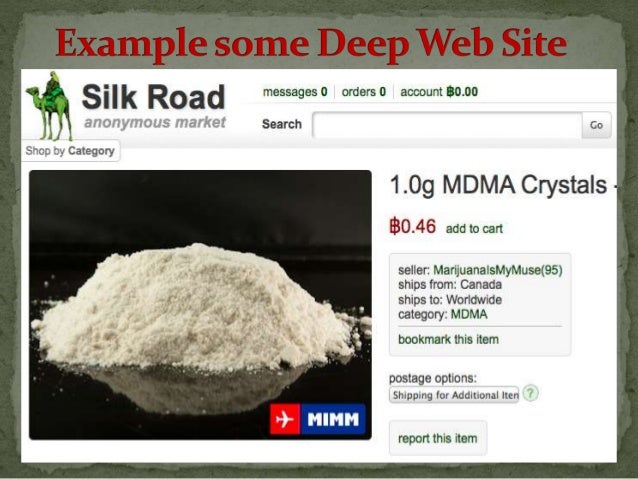The width and height of the screenshot is (638, 479).
Task: Open the MDMA category link
Action: coord(469,314)
